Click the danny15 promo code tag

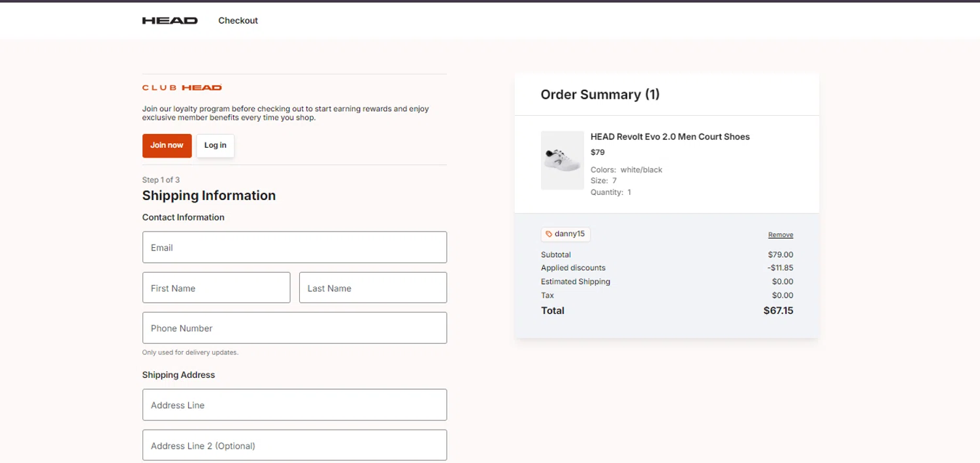[x=565, y=234]
